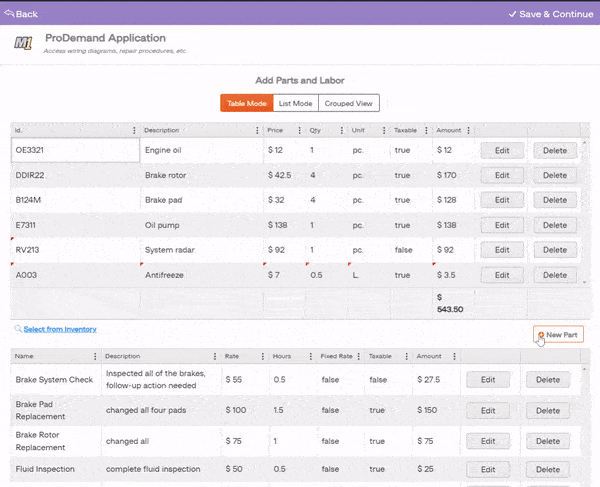The image size is (600, 487).
Task: Open the Fixed Rate column menu
Action: click(359, 356)
